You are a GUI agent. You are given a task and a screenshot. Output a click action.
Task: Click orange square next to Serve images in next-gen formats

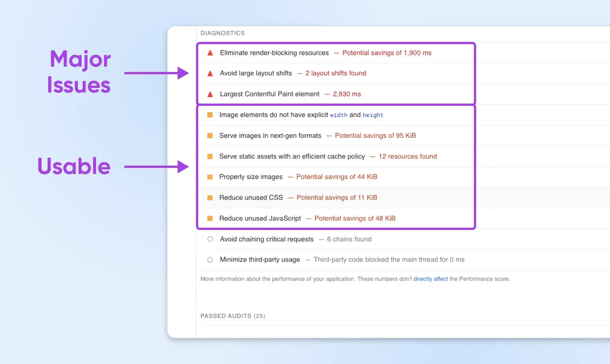coord(210,136)
